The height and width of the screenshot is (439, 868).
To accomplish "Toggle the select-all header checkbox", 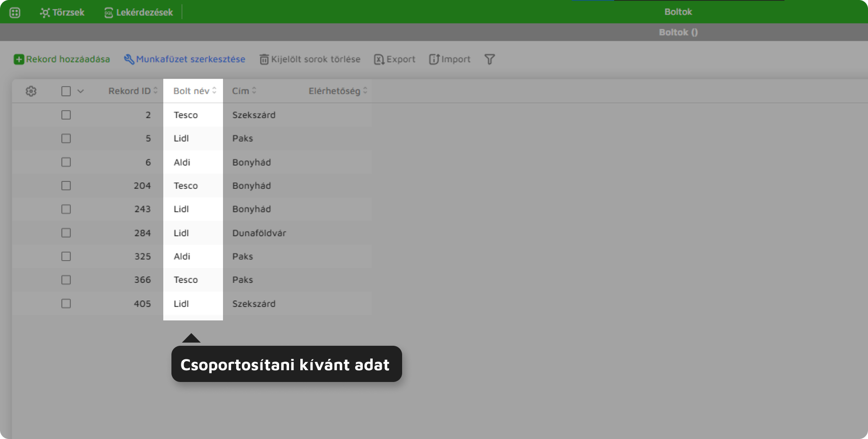I will 66,91.
